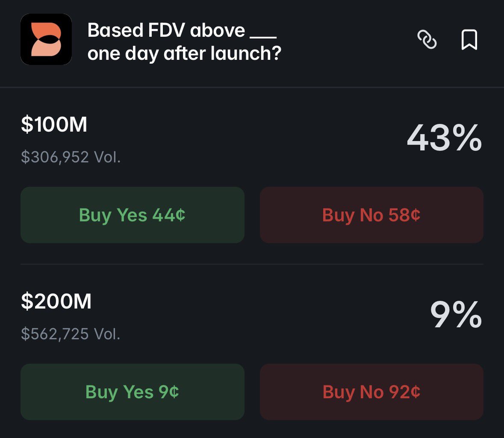Image resolution: width=504 pixels, height=438 pixels.
Task: Bookmark this Based FDV market
Action: click(469, 40)
